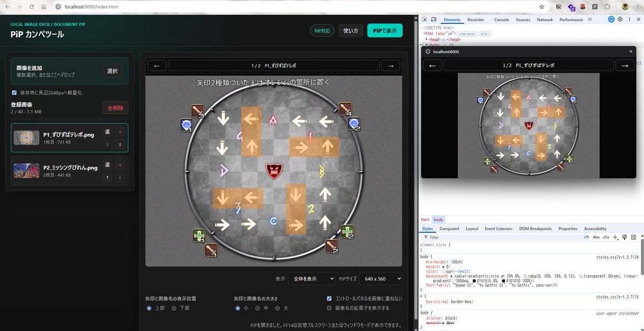Reload the page with the refresh icon
The height and width of the screenshot is (331, 644).
(31, 7)
